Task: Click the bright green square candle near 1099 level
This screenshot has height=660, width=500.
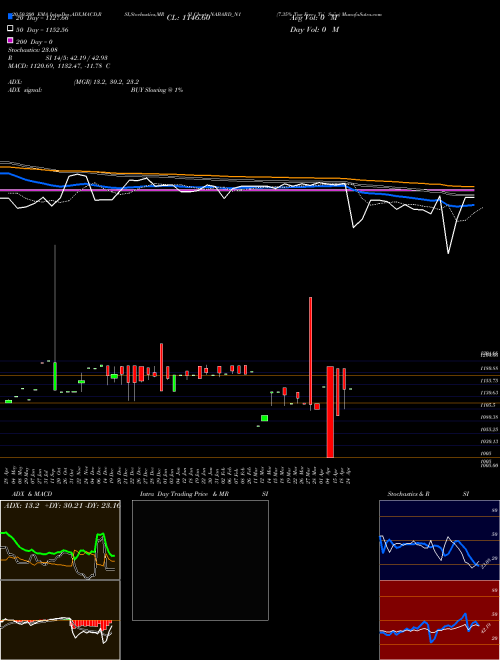Action: click(x=264, y=418)
